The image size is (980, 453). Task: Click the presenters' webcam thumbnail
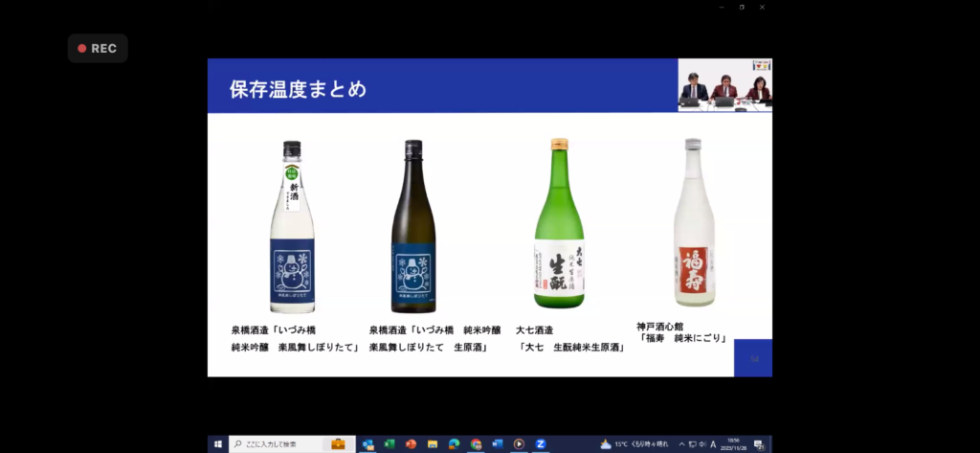click(x=725, y=85)
